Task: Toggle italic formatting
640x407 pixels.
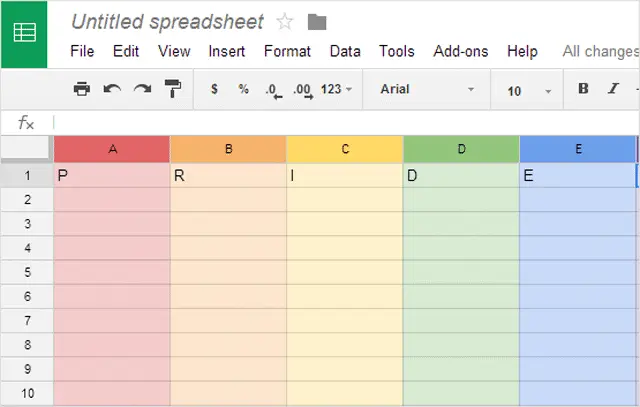Action: click(613, 90)
